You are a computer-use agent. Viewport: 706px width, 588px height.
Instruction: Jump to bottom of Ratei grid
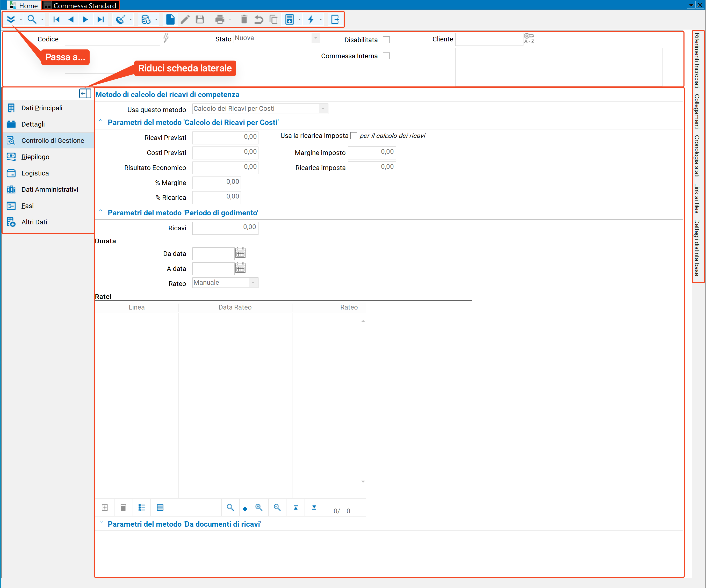pyautogui.click(x=314, y=507)
